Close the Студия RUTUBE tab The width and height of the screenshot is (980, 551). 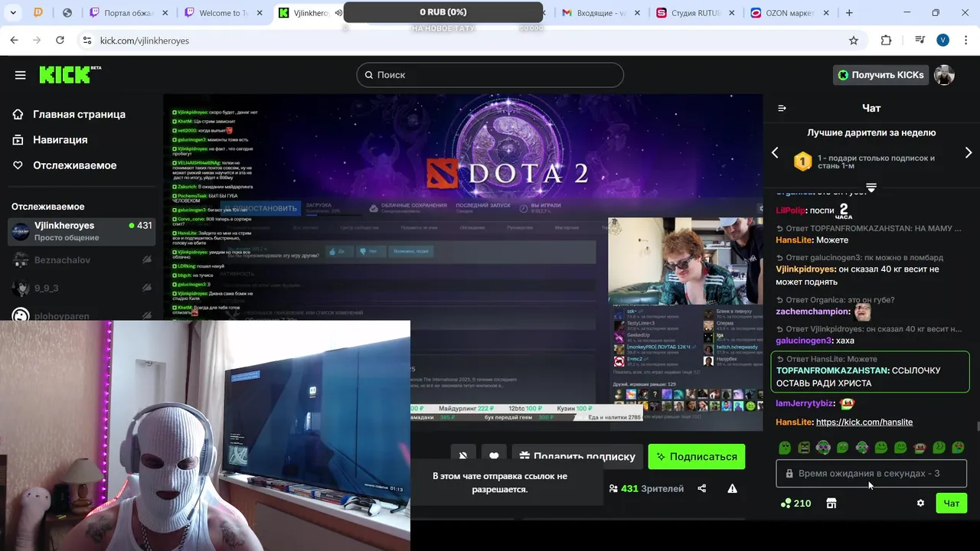pos(733,13)
